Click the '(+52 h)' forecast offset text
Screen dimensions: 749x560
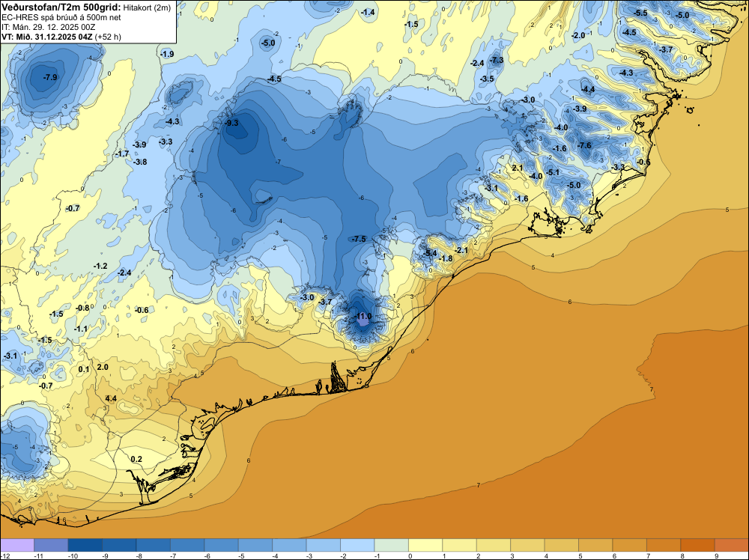tap(108, 37)
